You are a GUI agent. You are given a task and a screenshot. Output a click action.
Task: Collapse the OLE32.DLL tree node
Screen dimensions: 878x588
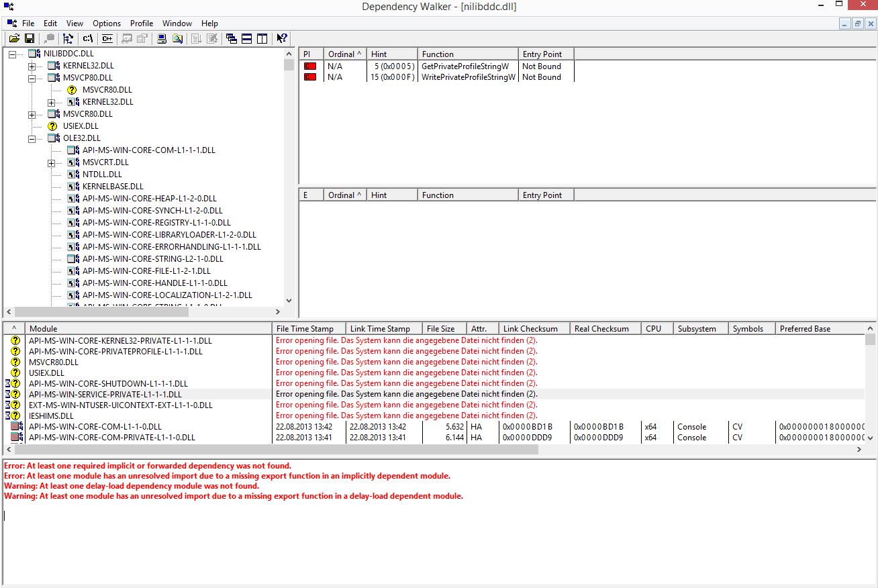32,139
